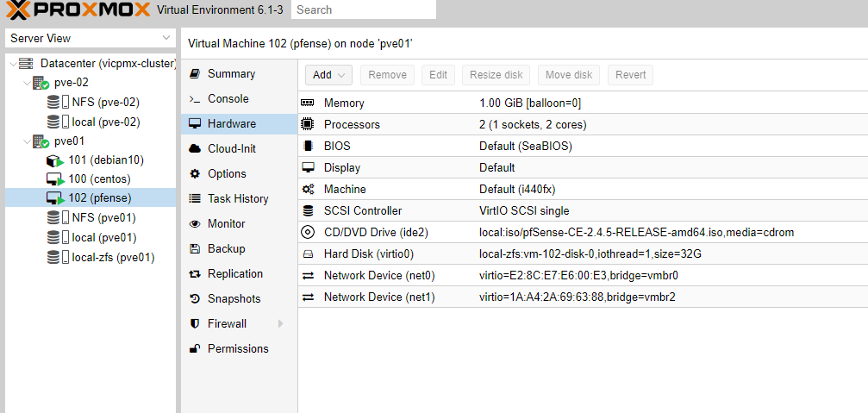Viewport: 868px width, 413px height.
Task: Select the pfSense ISO cdrom value
Action: click(637, 233)
